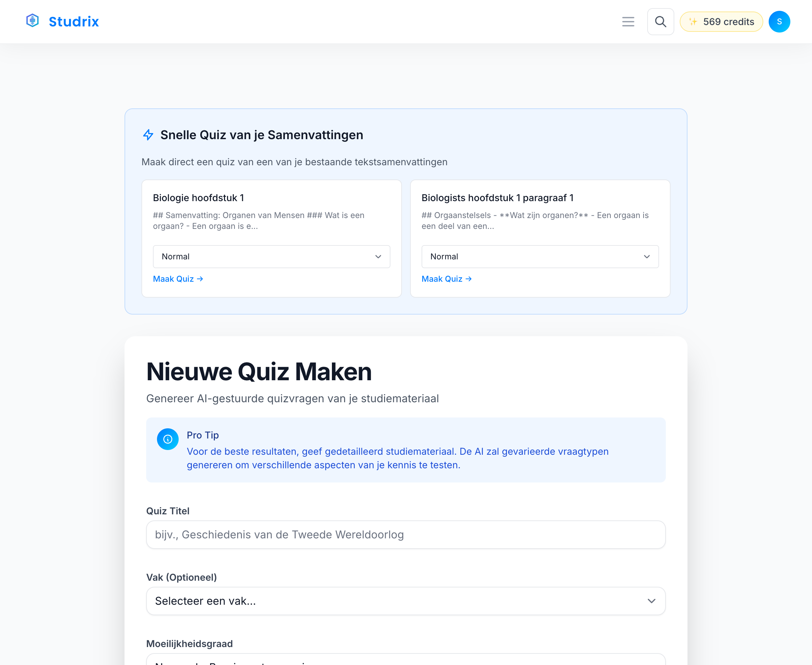Select the Biologists hoofdstuk 1 paragraaf 1 card

[540, 215]
